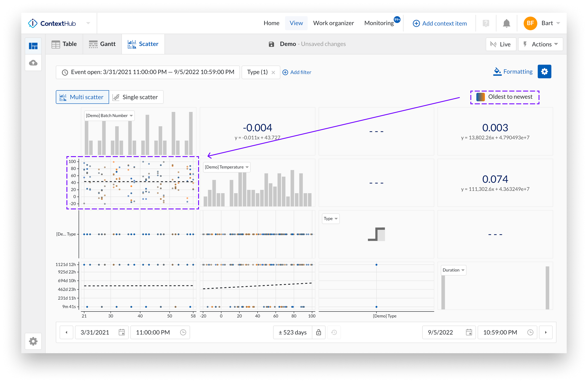The width and height of the screenshot is (588, 383).
Task: Click the Add context item button
Action: [440, 23]
